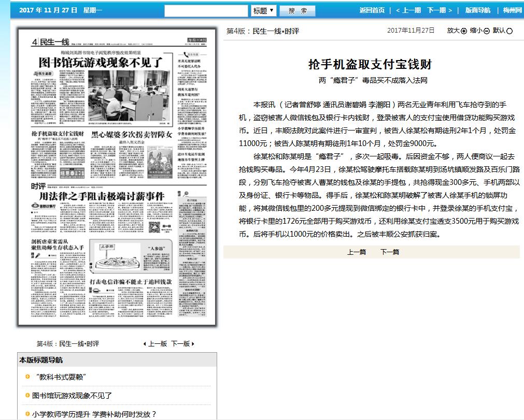524x420 pixels.
Task: Go to next issue via 下一期
Action: tap(440, 10)
